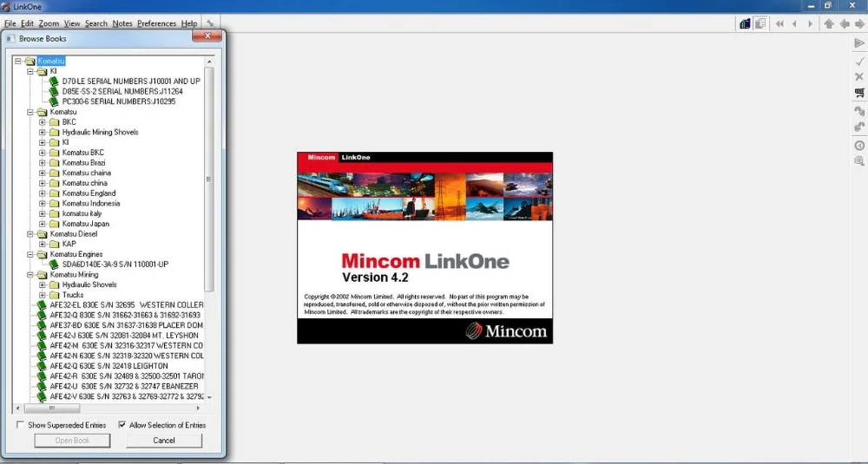Expand the BKC folder node
Image resolution: width=868 pixels, height=464 pixels.
coord(42,122)
